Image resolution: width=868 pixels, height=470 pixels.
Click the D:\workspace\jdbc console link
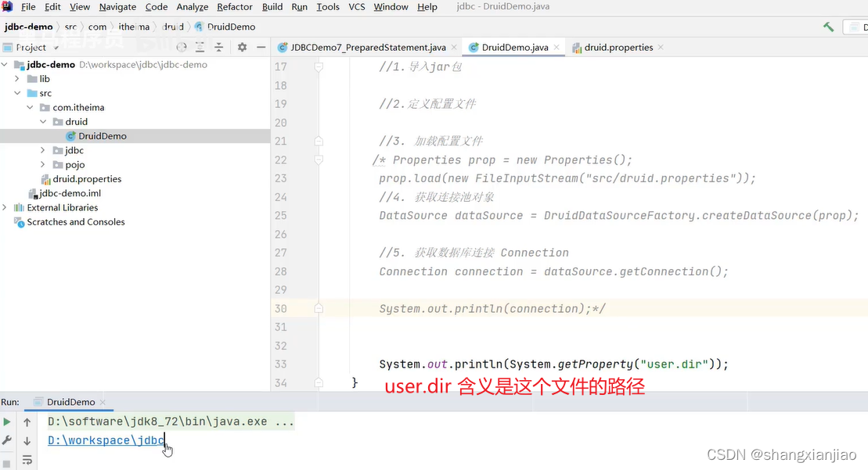click(106, 440)
